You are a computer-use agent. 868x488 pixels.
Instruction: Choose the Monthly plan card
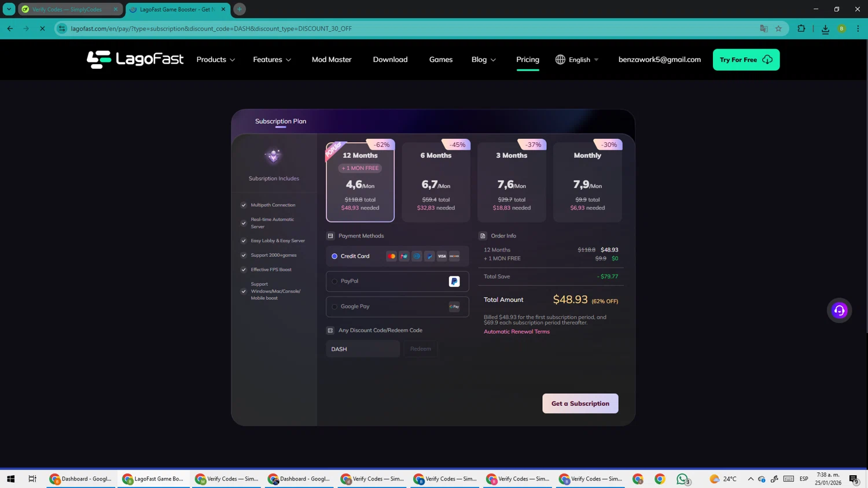point(587,182)
